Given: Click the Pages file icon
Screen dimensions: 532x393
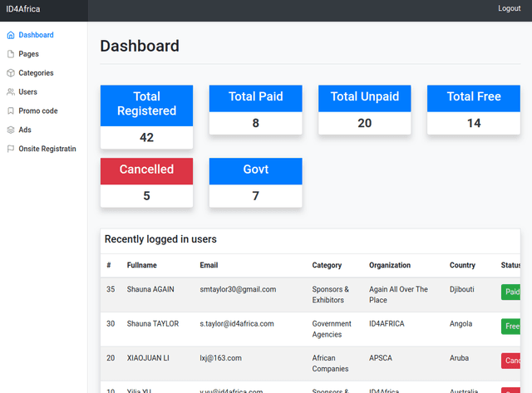Looking at the screenshot, I should tap(11, 54).
